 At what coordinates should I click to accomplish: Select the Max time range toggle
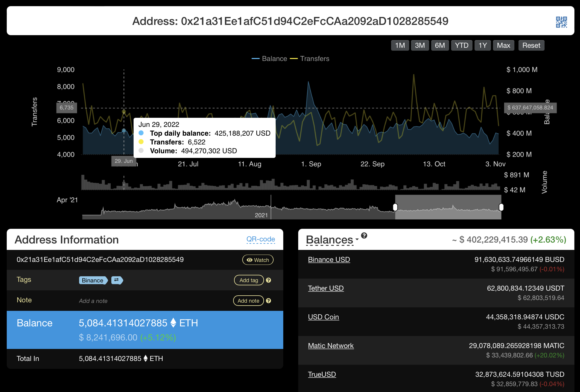[504, 45]
